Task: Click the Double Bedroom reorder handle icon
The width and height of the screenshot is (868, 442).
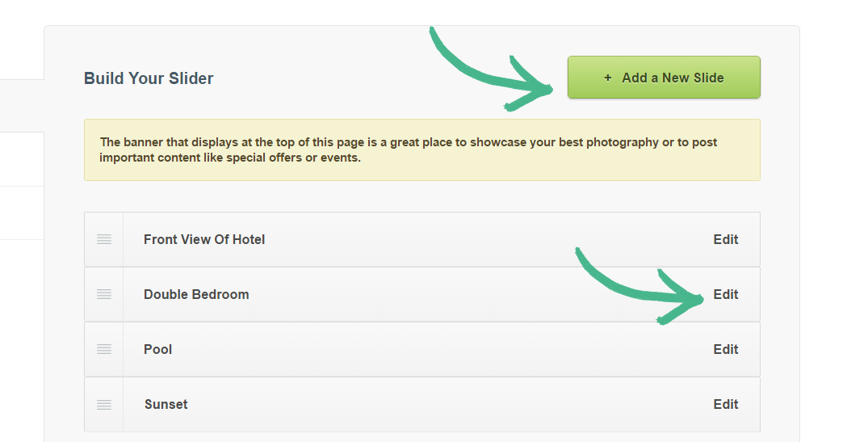Action: click(103, 294)
